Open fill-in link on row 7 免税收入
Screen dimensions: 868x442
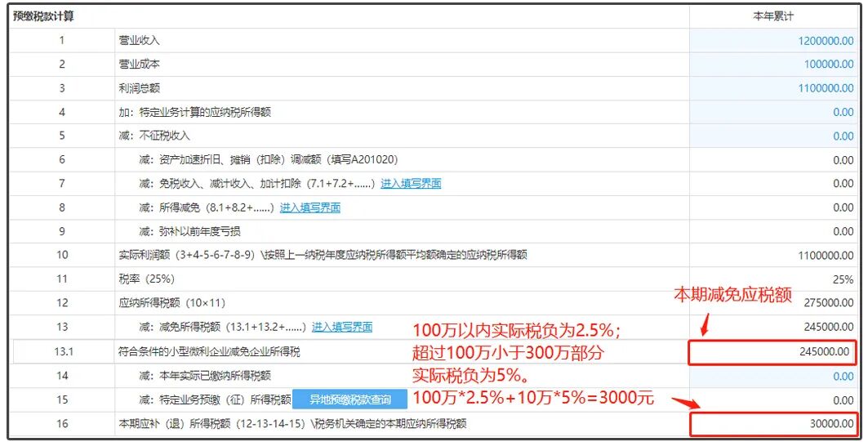(x=411, y=183)
